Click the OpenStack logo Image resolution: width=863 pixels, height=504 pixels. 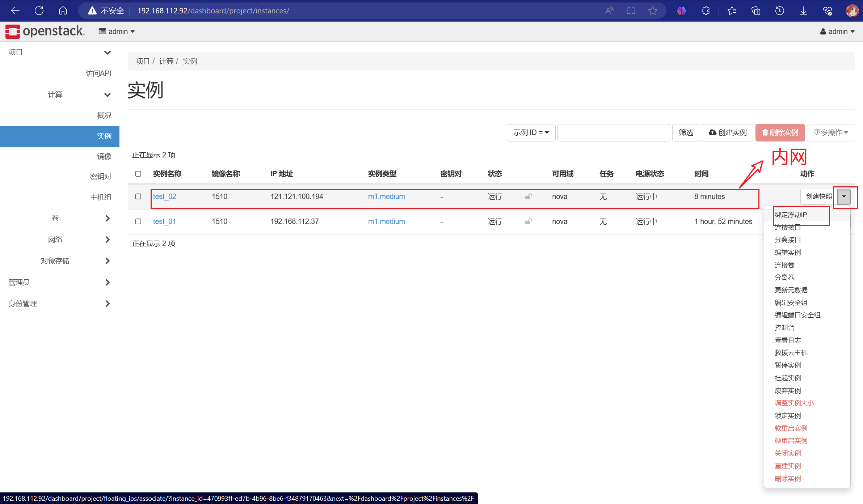(45, 31)
